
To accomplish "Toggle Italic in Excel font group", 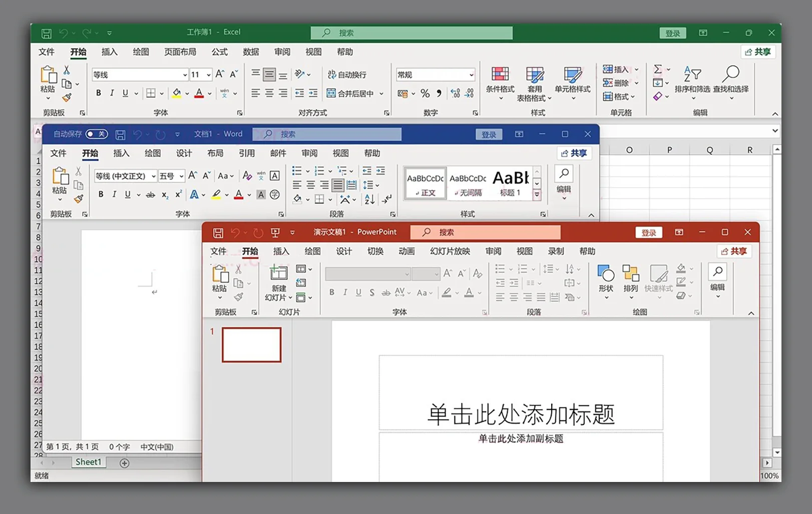I will (112, 93).
